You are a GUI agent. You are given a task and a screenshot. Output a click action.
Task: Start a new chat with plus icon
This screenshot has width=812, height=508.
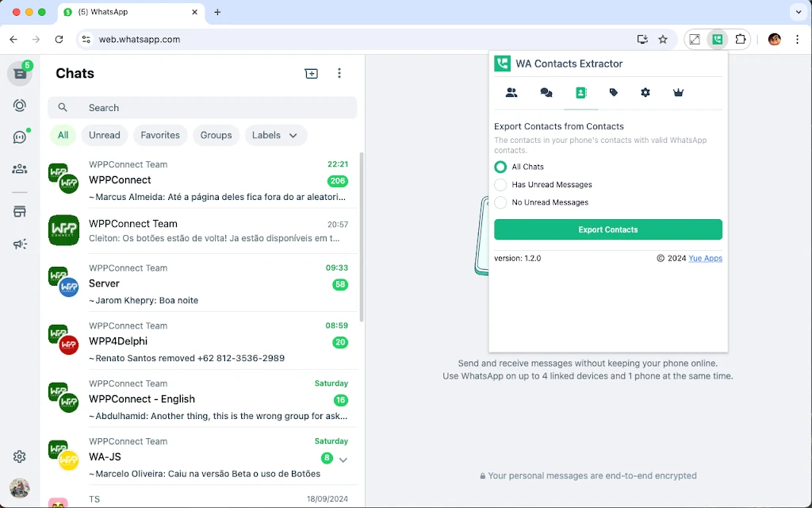[311, 73]
